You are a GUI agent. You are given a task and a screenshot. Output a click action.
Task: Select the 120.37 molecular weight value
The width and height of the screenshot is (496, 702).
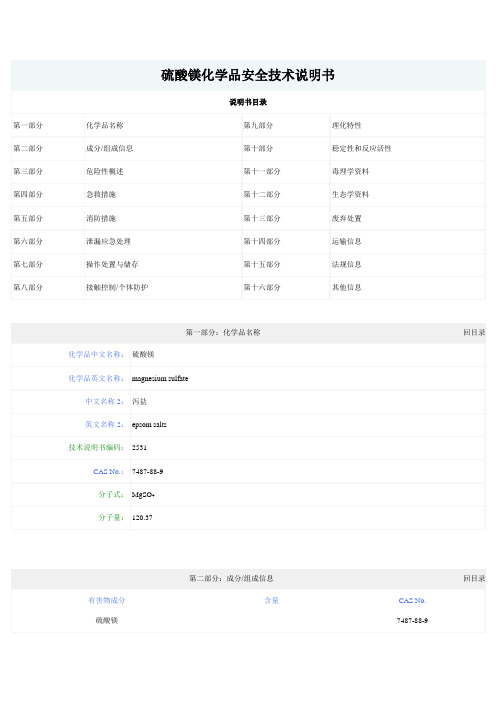click(142, 518)
